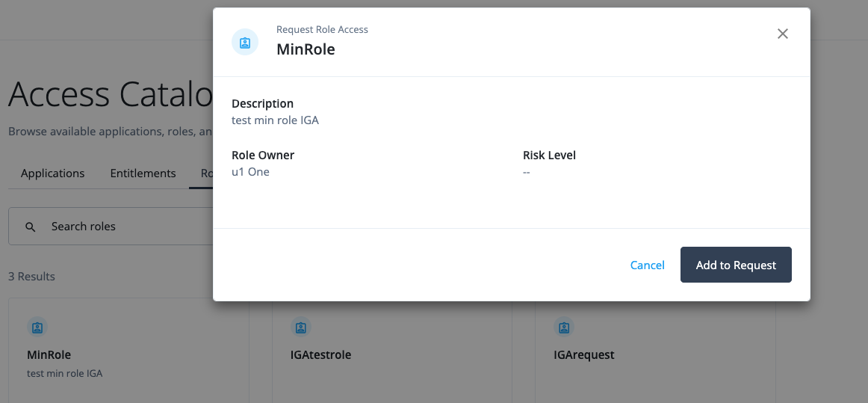The image size is (868, 403).
Task: Click the MinRole title in dialog header
Action: tap(306, 49)
